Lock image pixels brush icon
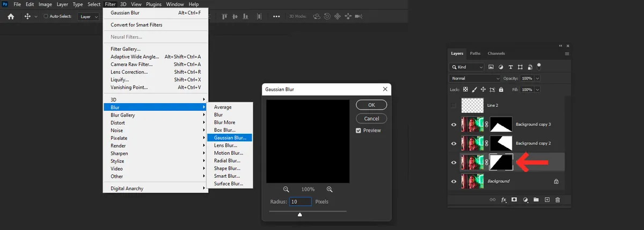The image size is (644, 230). (474, 89)
